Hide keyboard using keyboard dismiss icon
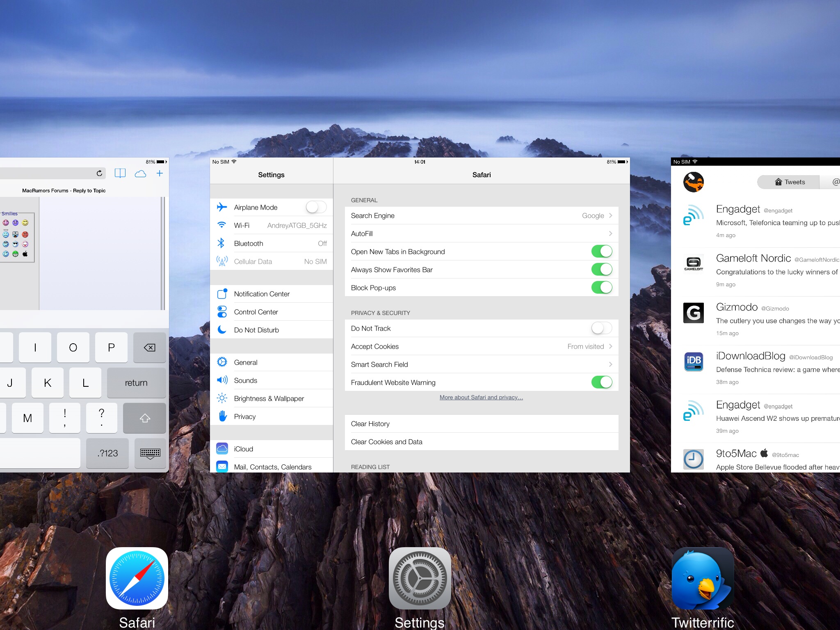The width and height of the screenshot is (840, 630). [x=150, y=453]
